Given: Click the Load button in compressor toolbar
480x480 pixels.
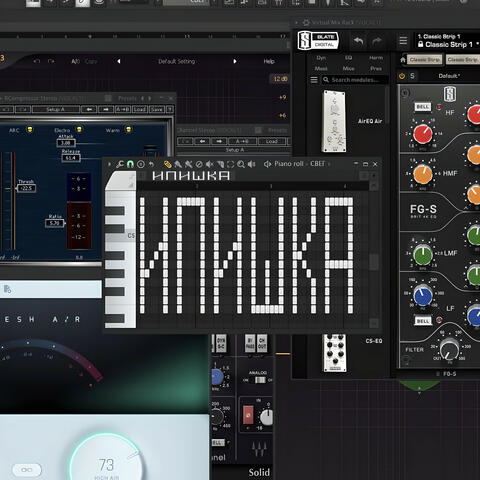Looking at the screenshot, I should tap(139, 109).
